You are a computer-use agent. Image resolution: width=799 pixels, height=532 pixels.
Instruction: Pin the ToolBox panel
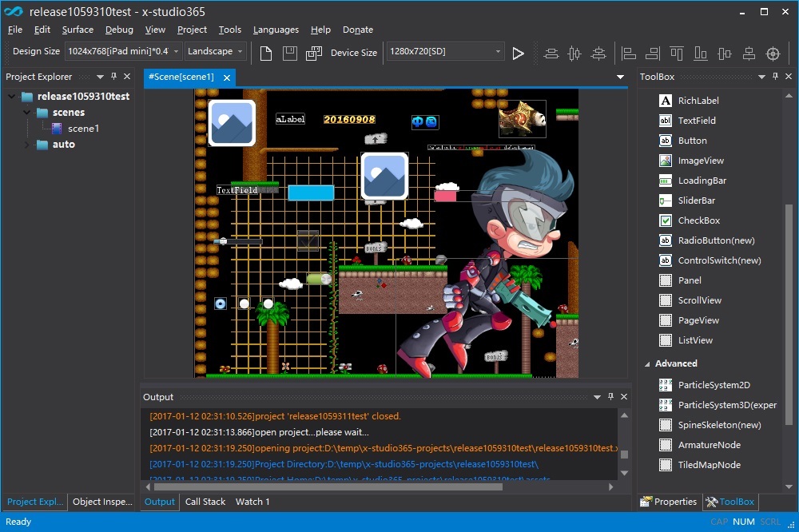click(775, 77)
